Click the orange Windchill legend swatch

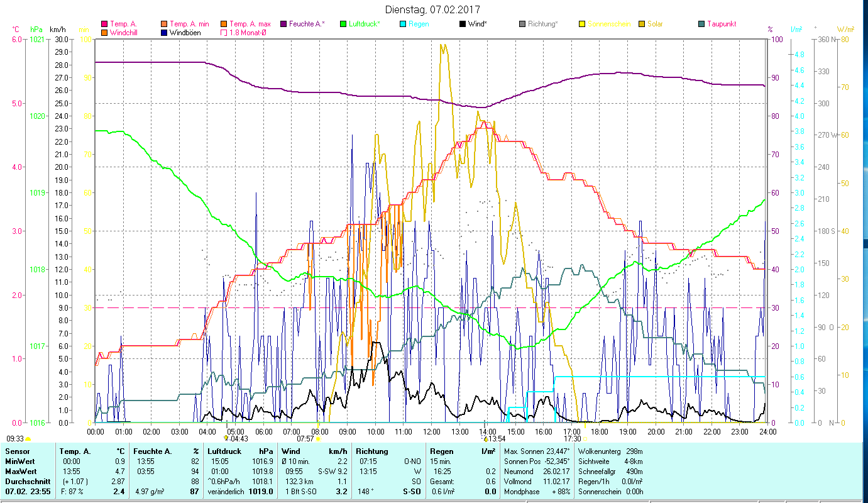coord(104,32)
